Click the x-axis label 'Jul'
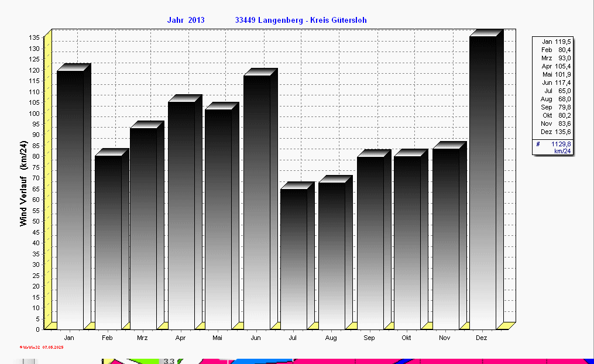 293,338
